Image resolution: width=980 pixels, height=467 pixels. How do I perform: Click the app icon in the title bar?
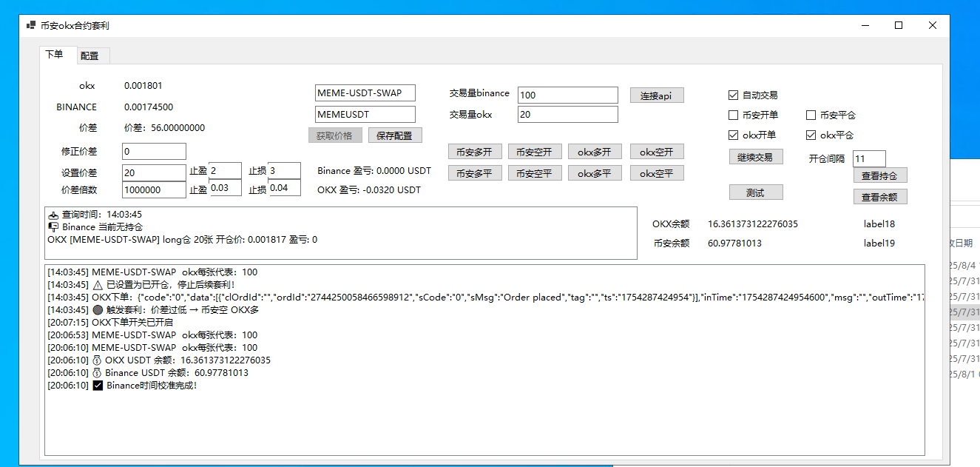pos(31,25)
